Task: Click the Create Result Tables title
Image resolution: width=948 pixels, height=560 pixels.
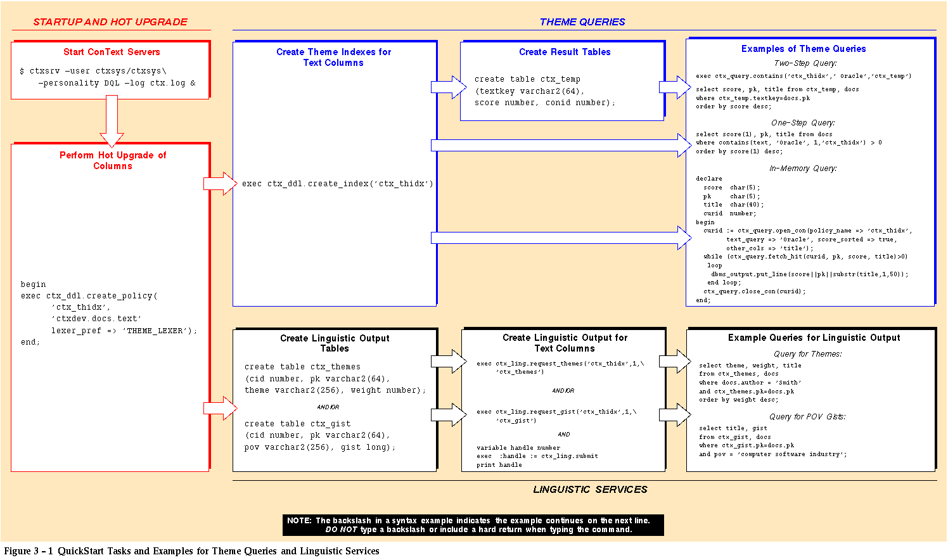Action: coord(565,52)
